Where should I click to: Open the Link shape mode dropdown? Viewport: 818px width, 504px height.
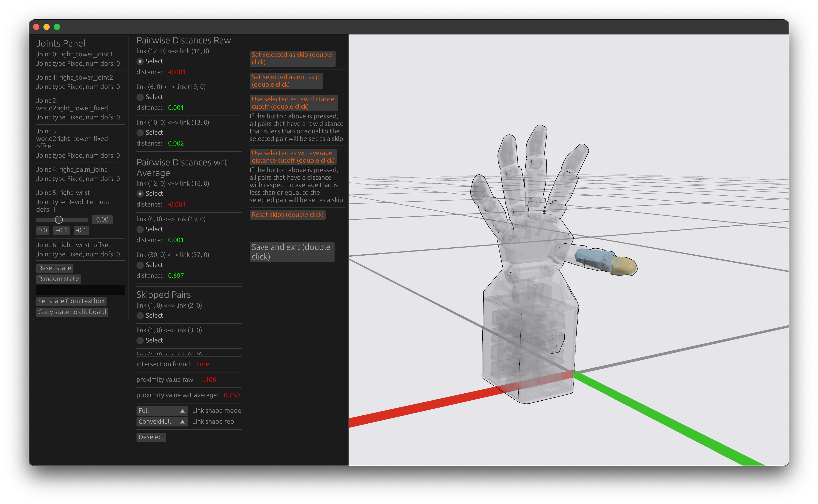(x=162, y=411)
